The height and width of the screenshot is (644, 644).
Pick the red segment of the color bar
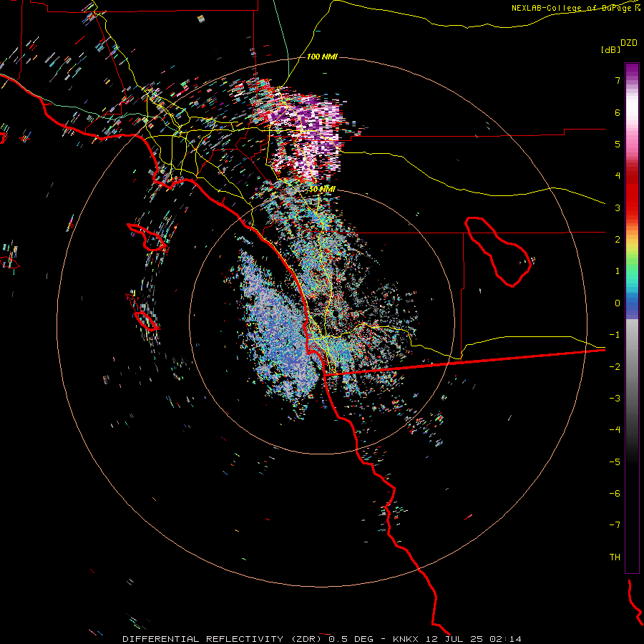tap(632, 199)
